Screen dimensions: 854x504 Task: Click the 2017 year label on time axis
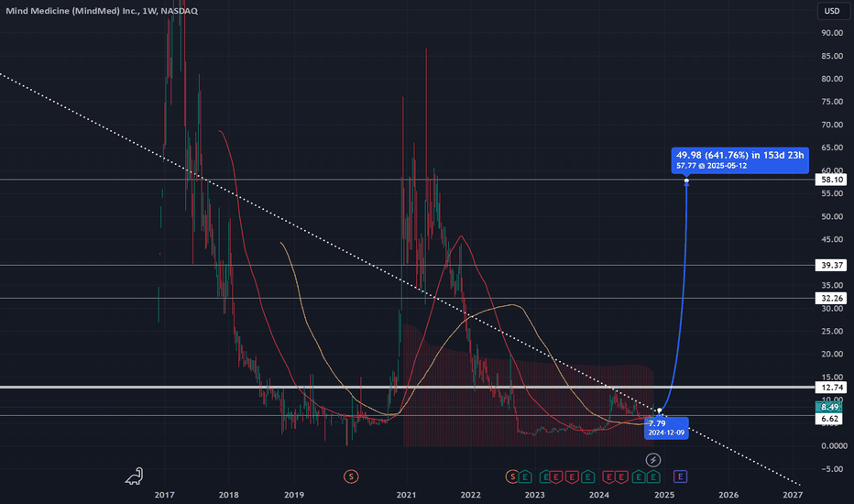[x=165, y=495]
